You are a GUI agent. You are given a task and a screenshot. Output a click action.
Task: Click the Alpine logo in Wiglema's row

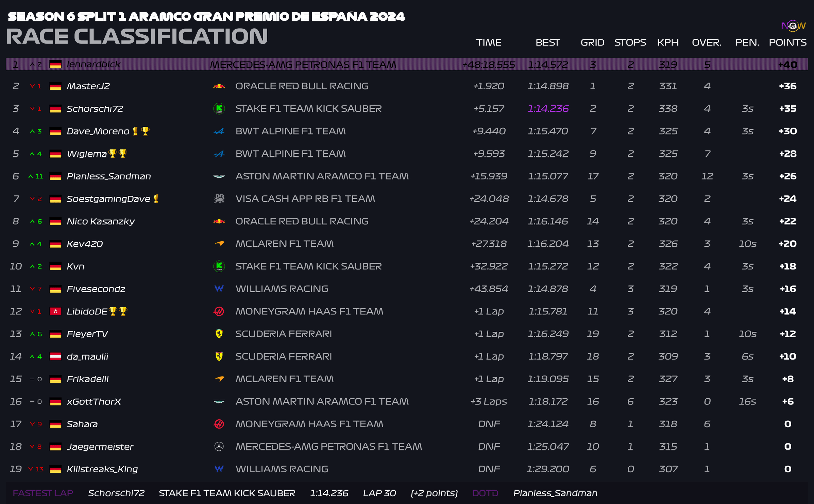coord(219,154)
